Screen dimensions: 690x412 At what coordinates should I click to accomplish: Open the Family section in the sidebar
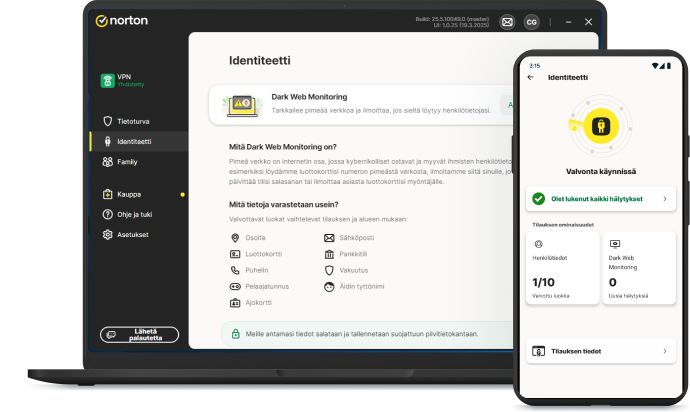[x=127, y=161]
